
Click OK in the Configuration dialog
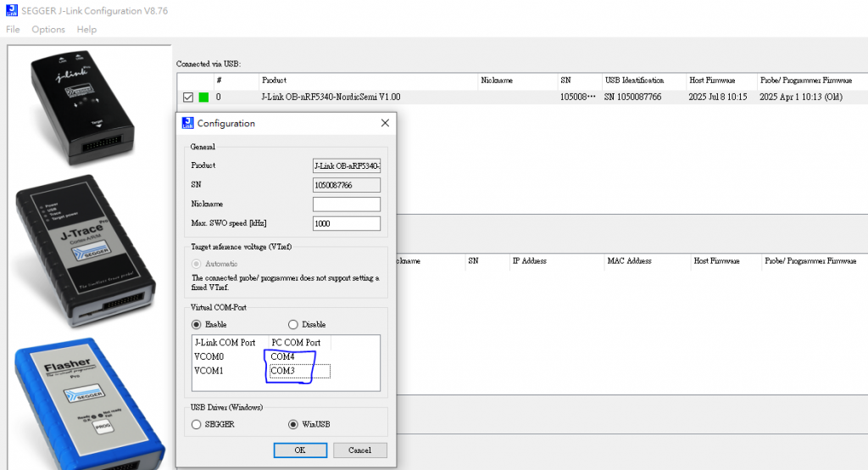tap(300, 450)
